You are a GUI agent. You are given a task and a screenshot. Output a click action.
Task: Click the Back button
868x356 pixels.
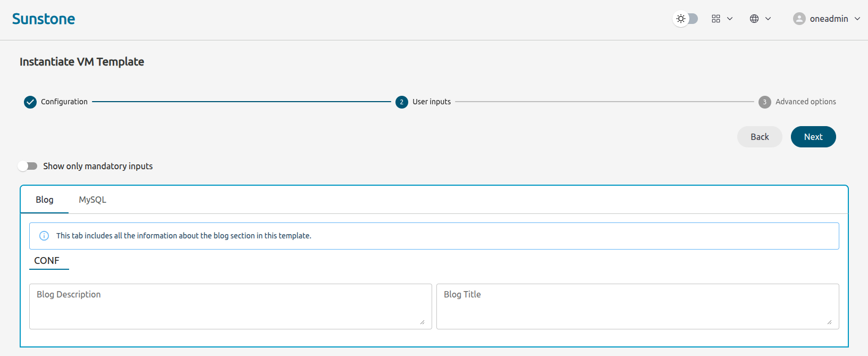point(760,137)
